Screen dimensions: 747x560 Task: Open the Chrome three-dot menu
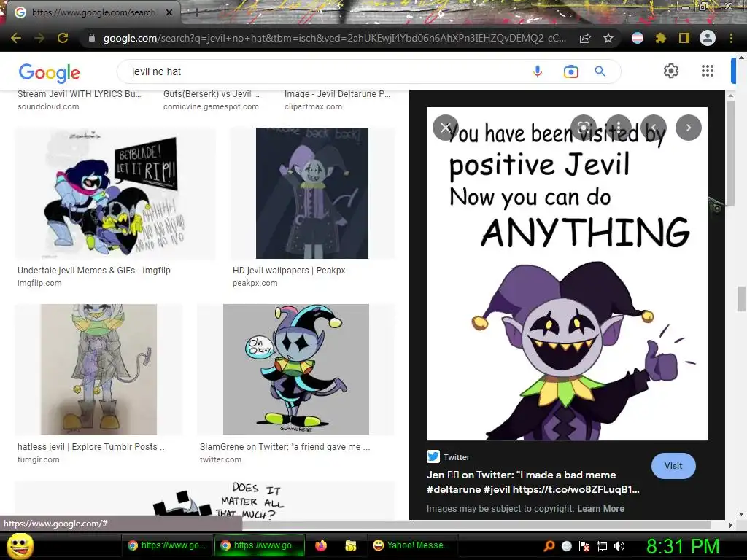[731, 38]
